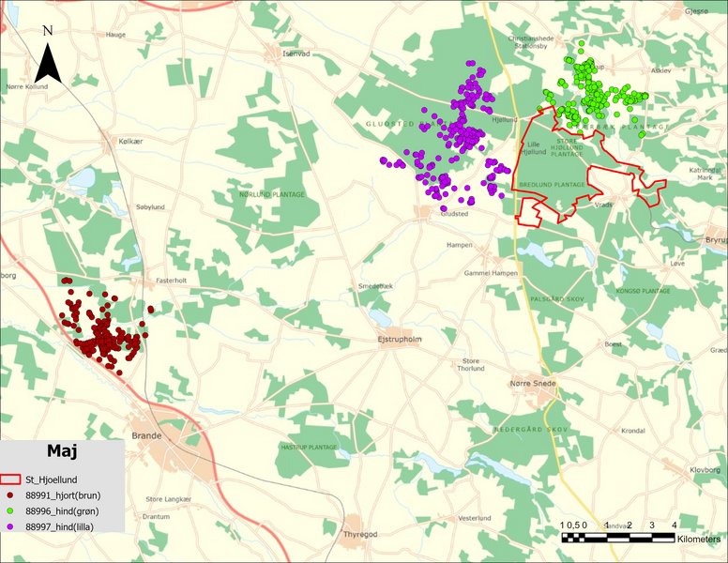Image resolution: width=728 pixels, height=563 pixels.
Task: Pick the Nørre Snede town label
Action: pyautogui.click(x=531, y=384)
